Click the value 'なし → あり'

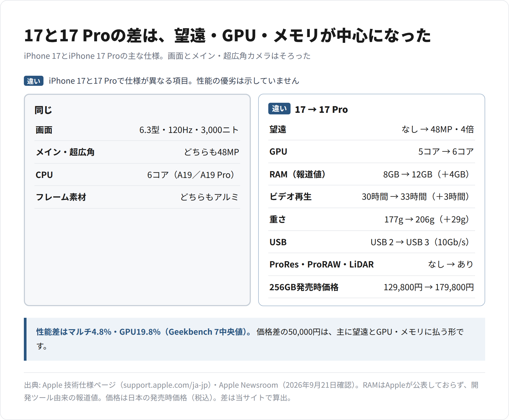tap(451, 265)
